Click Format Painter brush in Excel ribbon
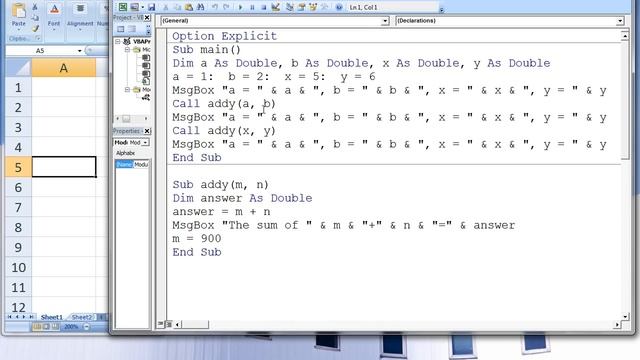This screenshot has height=360, width=640. tap(35, 28)
